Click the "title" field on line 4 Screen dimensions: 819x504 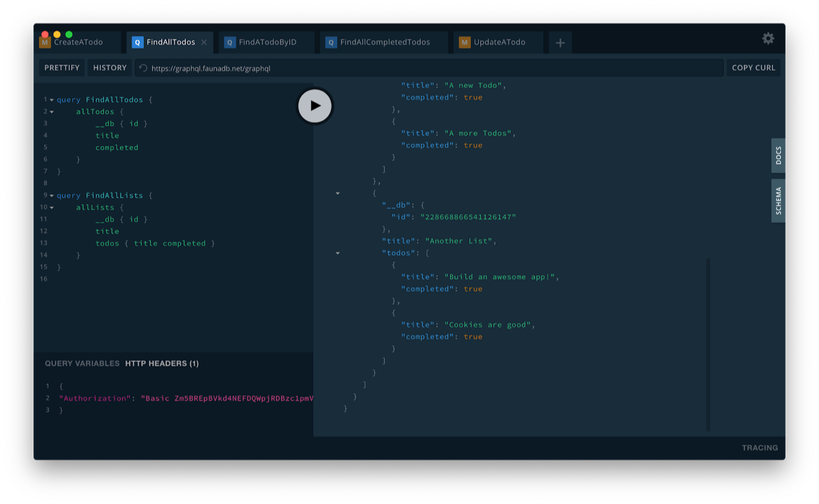[x=107, y=135]
